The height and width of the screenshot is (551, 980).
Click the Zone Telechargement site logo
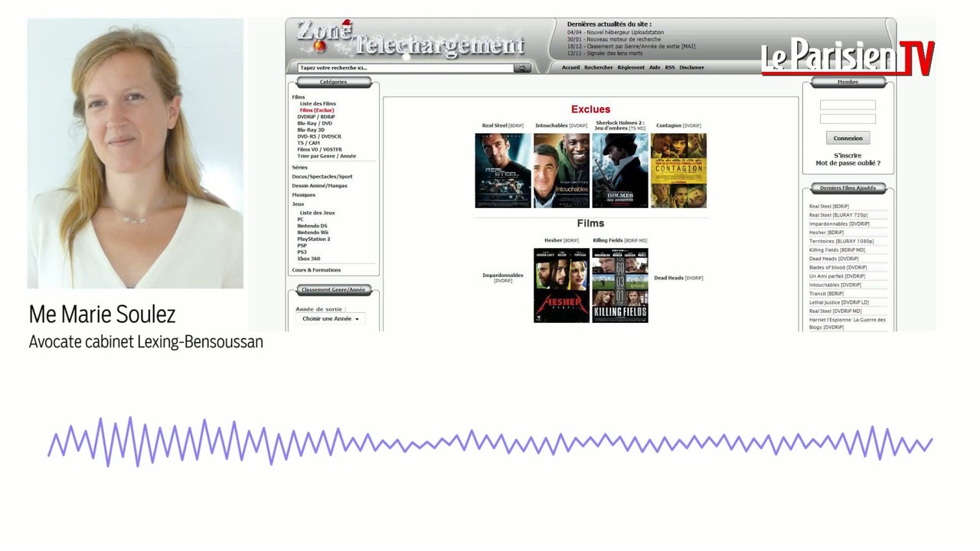point(410,40)
